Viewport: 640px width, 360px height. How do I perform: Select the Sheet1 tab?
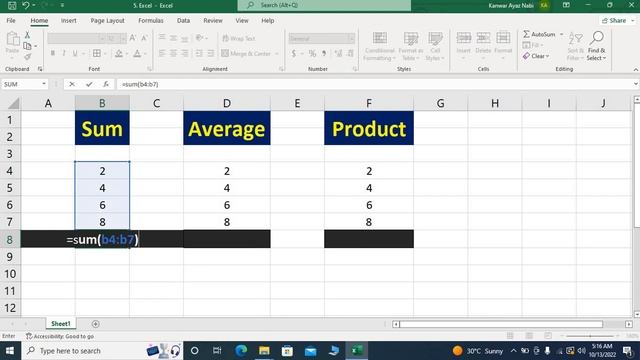click(61, 324)
